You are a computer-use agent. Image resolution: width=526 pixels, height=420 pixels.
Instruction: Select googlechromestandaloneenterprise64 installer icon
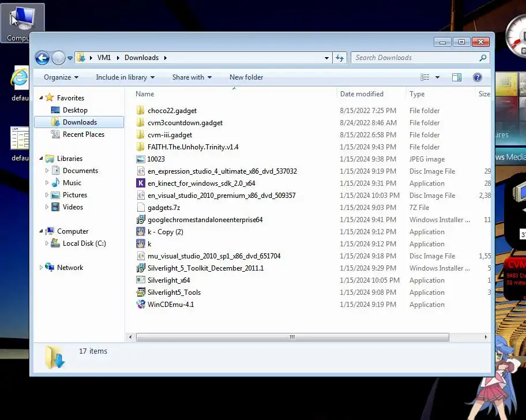[x=141, y=220]
